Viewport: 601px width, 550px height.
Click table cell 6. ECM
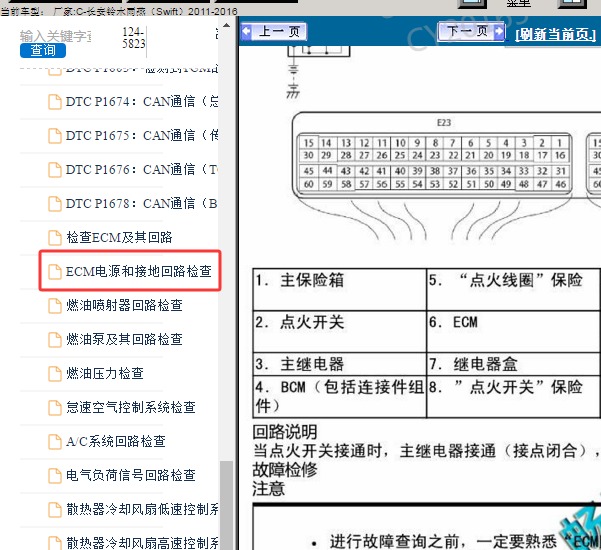tap(514, 332)
